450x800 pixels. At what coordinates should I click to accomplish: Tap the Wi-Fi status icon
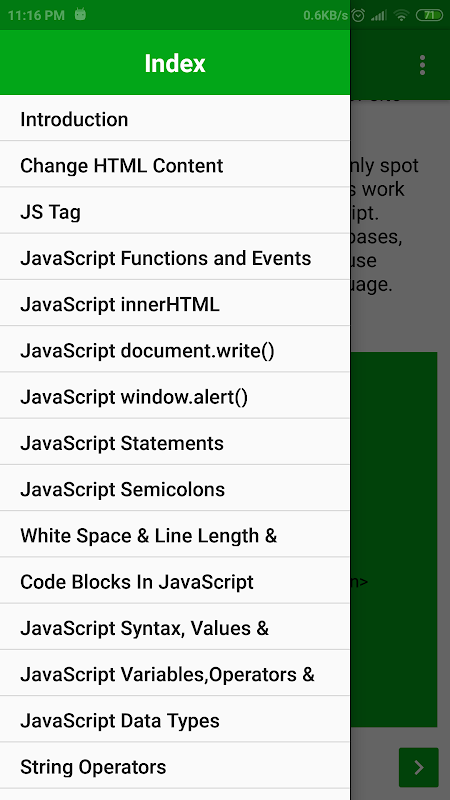402,15
